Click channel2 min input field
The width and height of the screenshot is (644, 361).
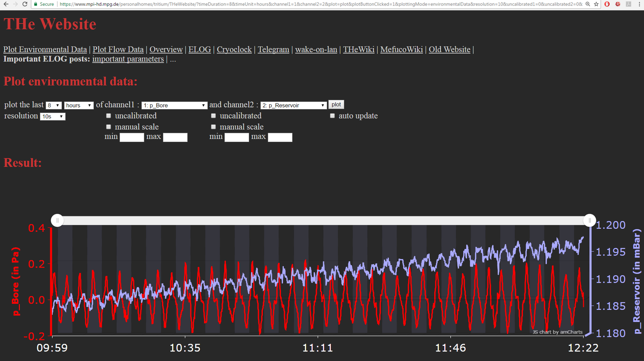(x=237, y=137)
